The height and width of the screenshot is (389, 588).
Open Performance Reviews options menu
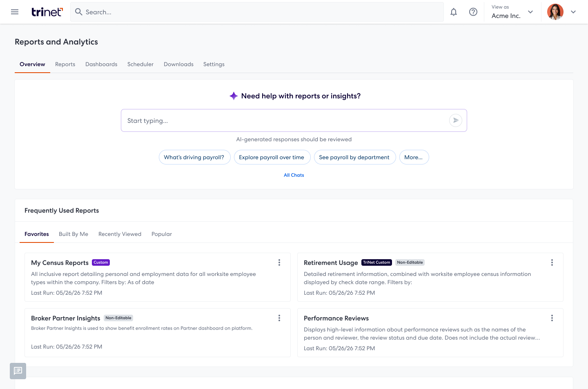[552, 318]
